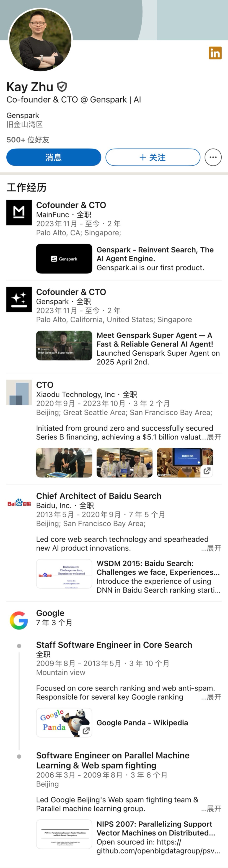Open the three-dots more options menu
This screenshot has width=228, height=868.
coord(213,157)
